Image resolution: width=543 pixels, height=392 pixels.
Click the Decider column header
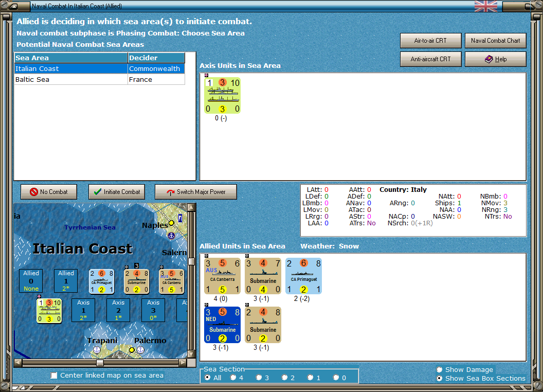tap(156, 58)
